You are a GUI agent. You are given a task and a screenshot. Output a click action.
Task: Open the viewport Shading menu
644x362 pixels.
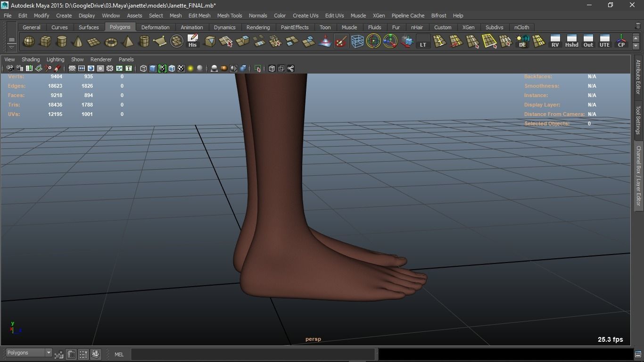click(31, 59)
